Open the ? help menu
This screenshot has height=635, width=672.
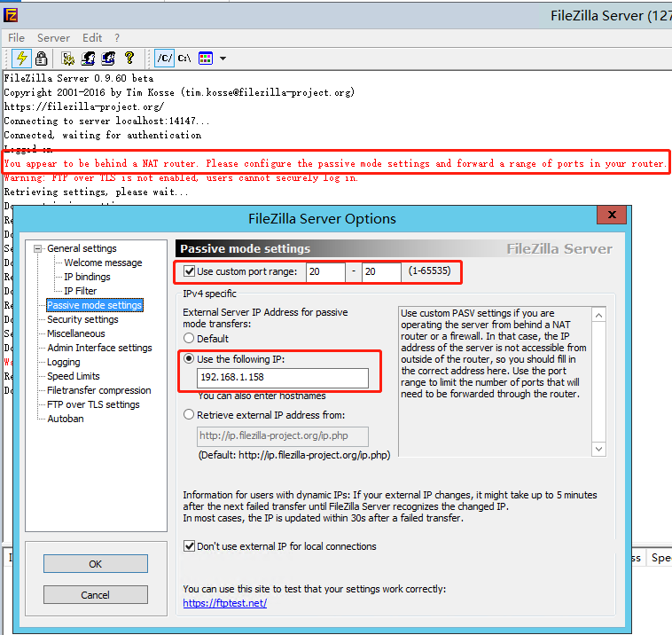click(117, 38)
